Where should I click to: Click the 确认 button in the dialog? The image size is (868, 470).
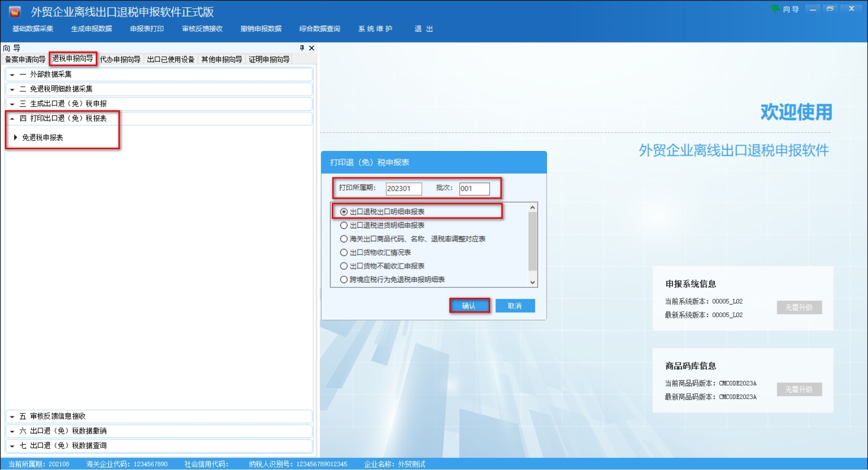(469, 305)
